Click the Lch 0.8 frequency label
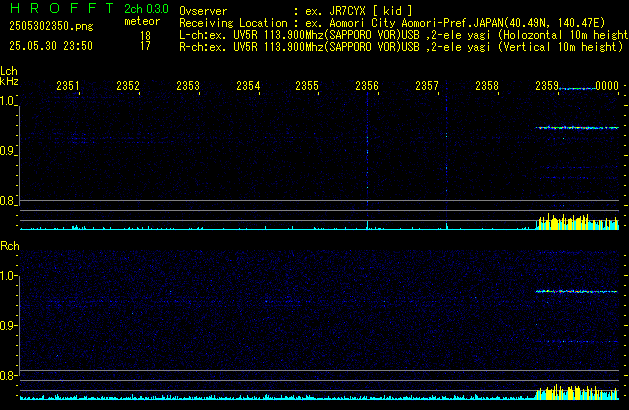Viewport: 629px width, 410px height. click(7, 201)
